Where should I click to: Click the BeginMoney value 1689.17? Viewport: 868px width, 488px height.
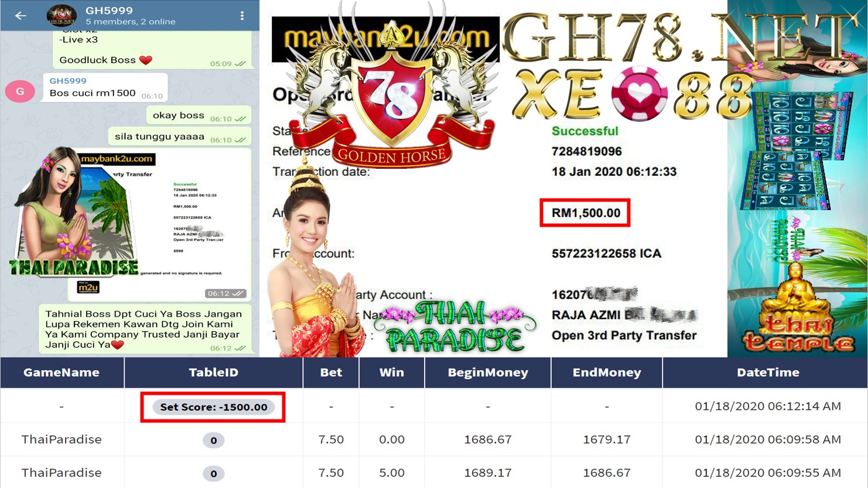click(x=488, y=473)
